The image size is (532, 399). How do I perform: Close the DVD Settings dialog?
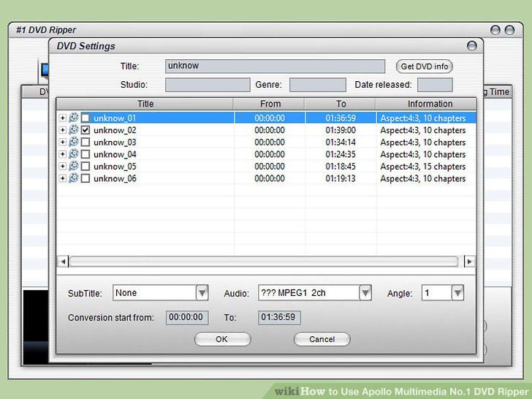472,46
